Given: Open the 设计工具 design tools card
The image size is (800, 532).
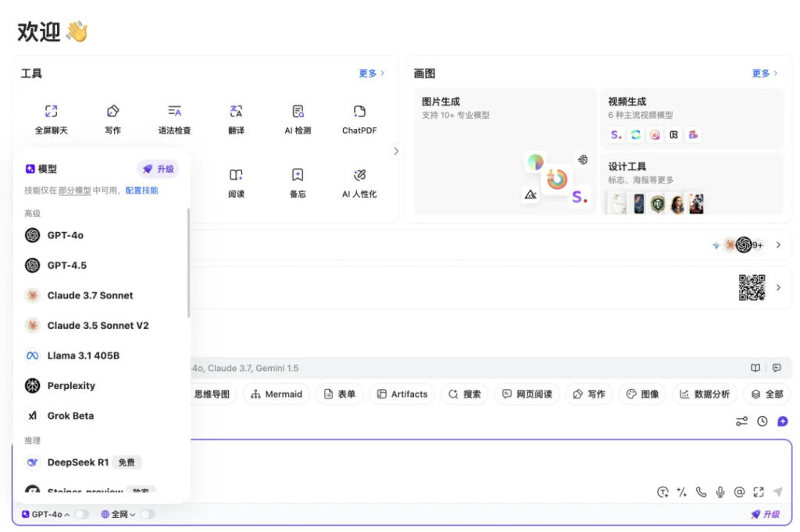Looking at the screenshot, I should [x=692, y=184].
